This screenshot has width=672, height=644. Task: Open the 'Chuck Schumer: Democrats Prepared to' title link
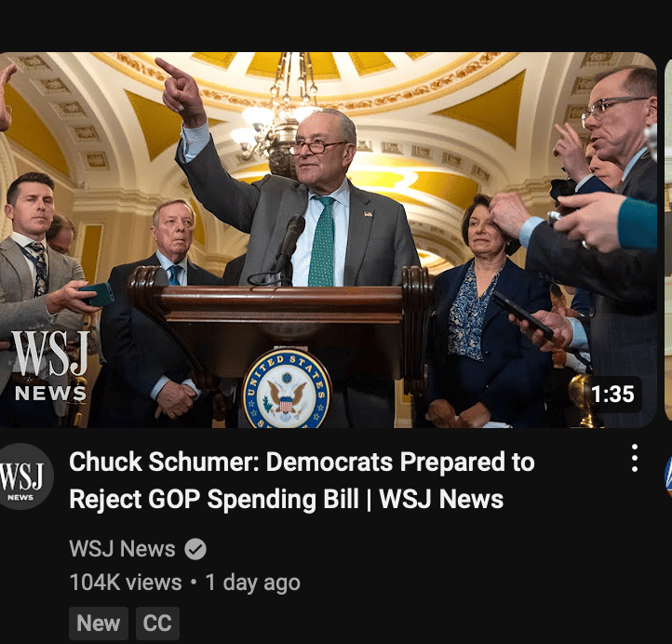[x=302, y=462]
